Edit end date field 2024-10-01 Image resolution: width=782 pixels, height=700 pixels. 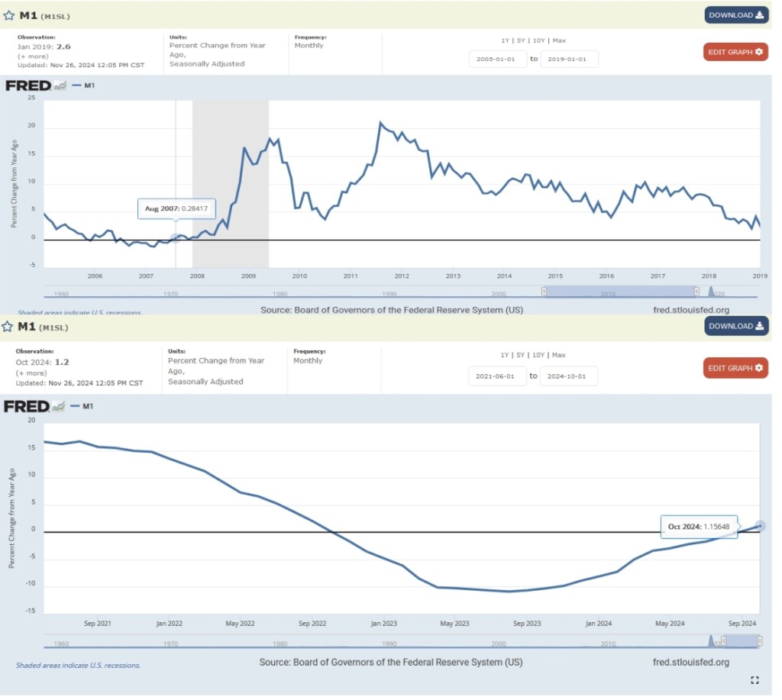point(568,376)
